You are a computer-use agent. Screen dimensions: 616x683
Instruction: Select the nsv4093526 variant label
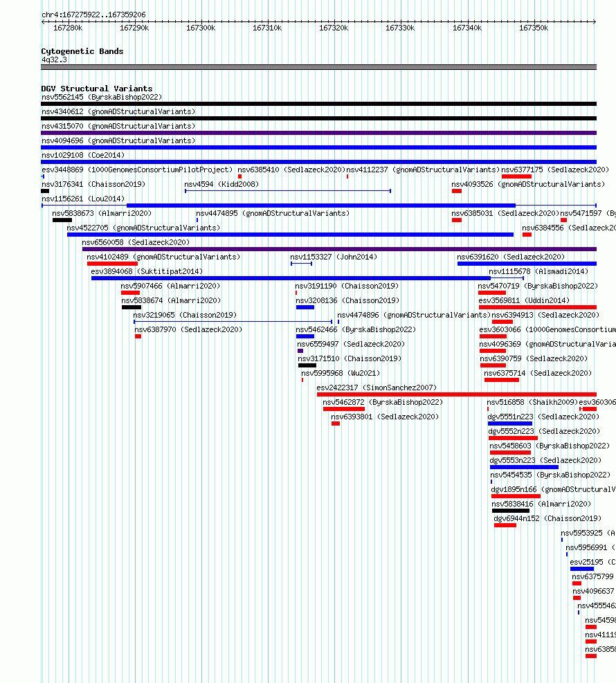coord(528,184)
